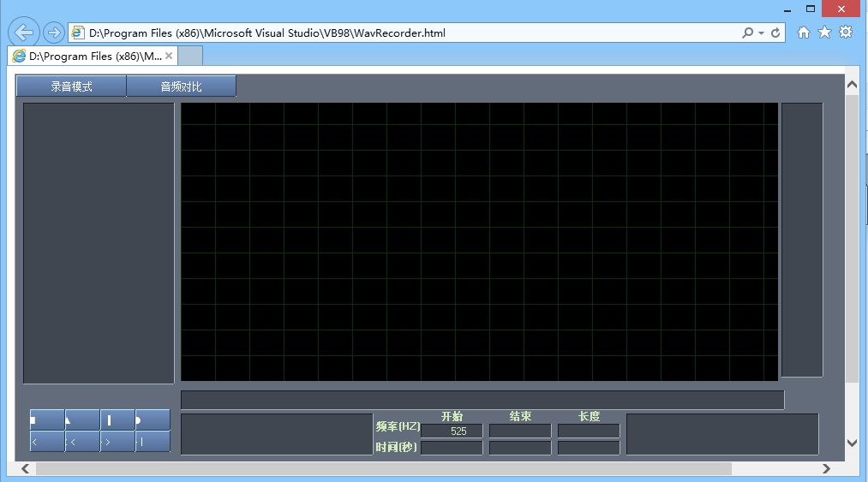Click the stop playback button (square icon)

point(47,420)
